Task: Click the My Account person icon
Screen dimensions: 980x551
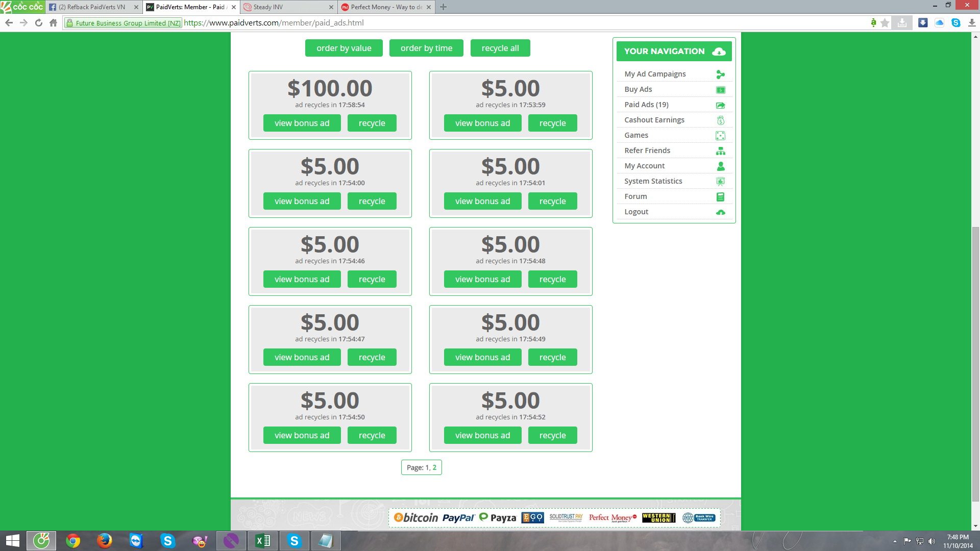Action: coord(720,166)
